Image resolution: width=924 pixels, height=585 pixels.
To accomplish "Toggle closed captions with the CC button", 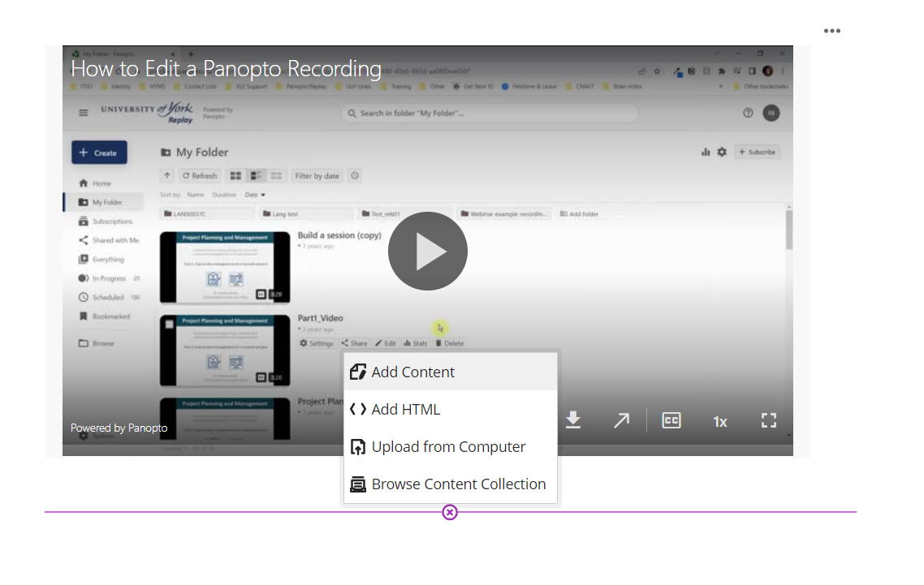I will [x=671, y=420].
